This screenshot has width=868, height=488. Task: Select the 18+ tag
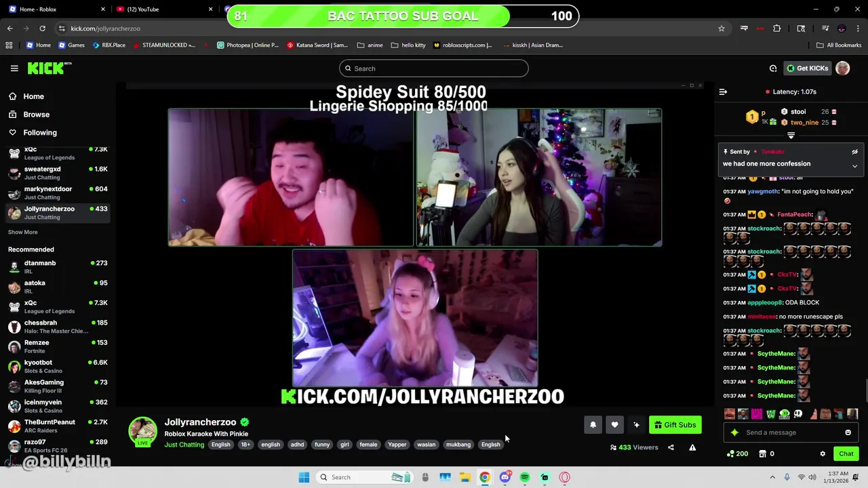(245, 445)
